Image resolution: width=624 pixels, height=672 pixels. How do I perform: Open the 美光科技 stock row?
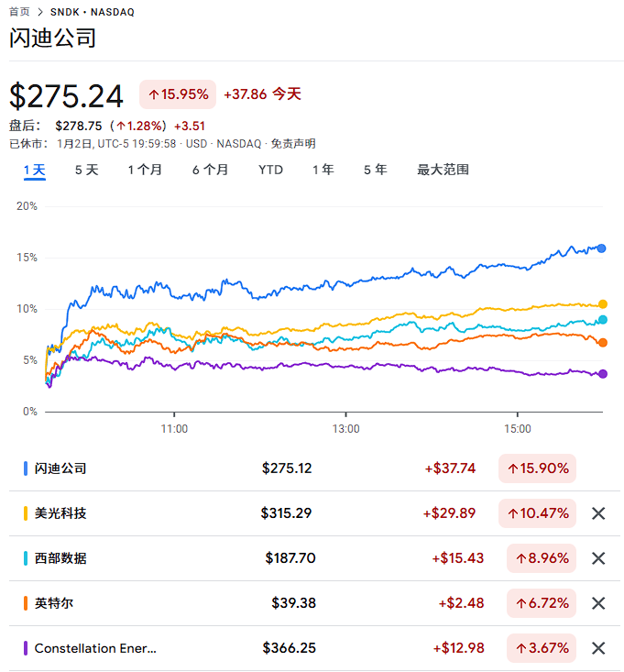coord(60,513)
